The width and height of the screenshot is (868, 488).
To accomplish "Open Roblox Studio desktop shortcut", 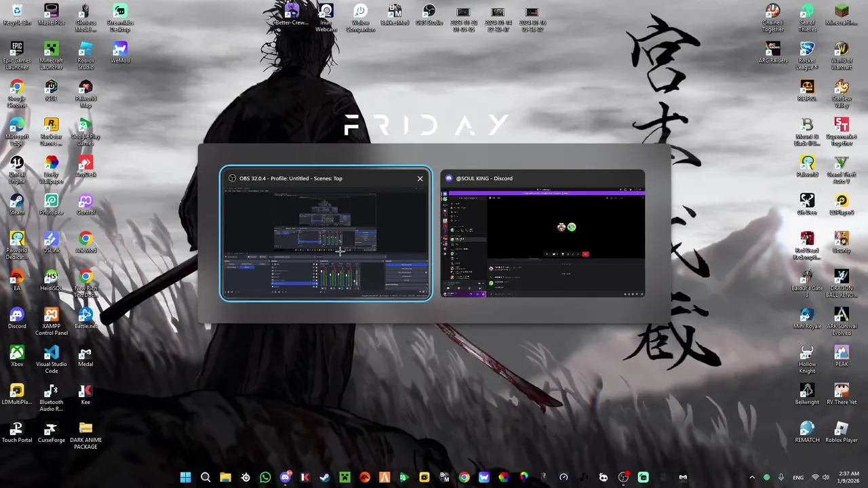I will (85, 56).
